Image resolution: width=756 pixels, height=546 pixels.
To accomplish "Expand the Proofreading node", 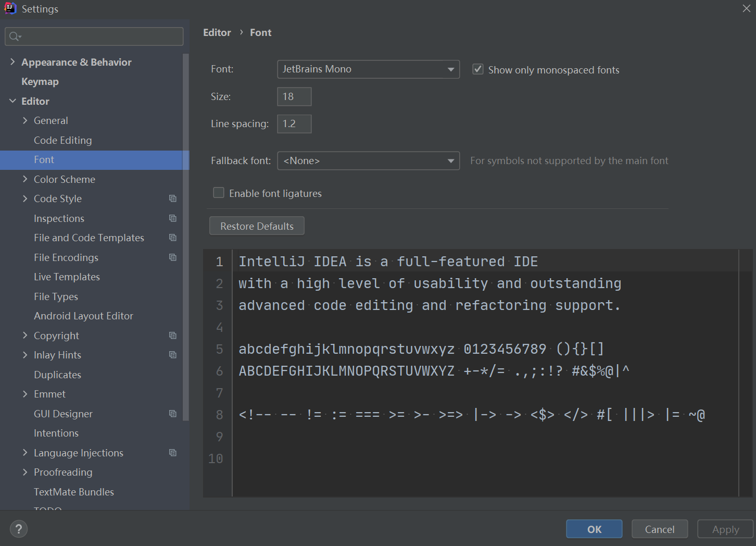I will click(x=25, y=472).
